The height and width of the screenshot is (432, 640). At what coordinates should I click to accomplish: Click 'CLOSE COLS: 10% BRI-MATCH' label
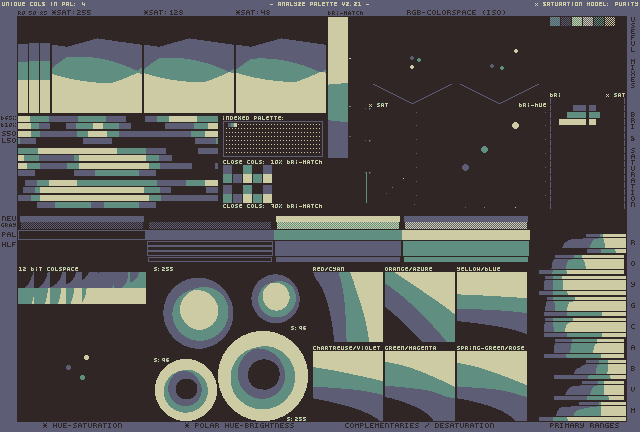273,162
